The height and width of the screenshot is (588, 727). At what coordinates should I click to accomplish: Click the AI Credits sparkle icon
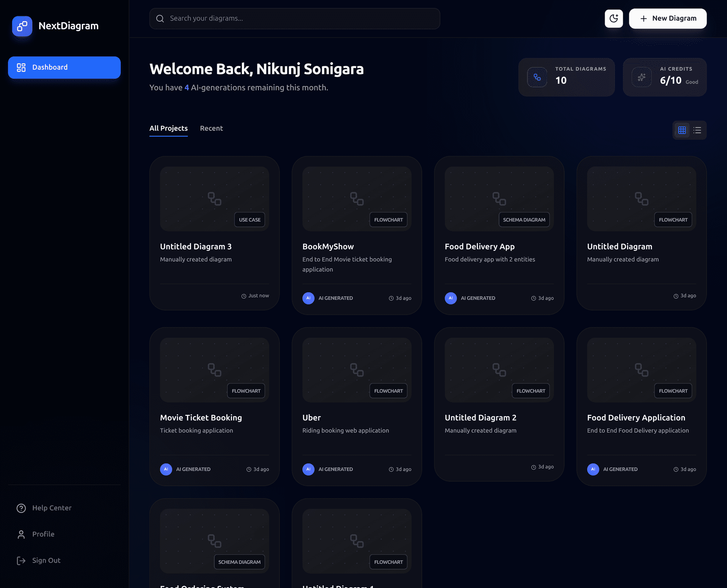641,77
